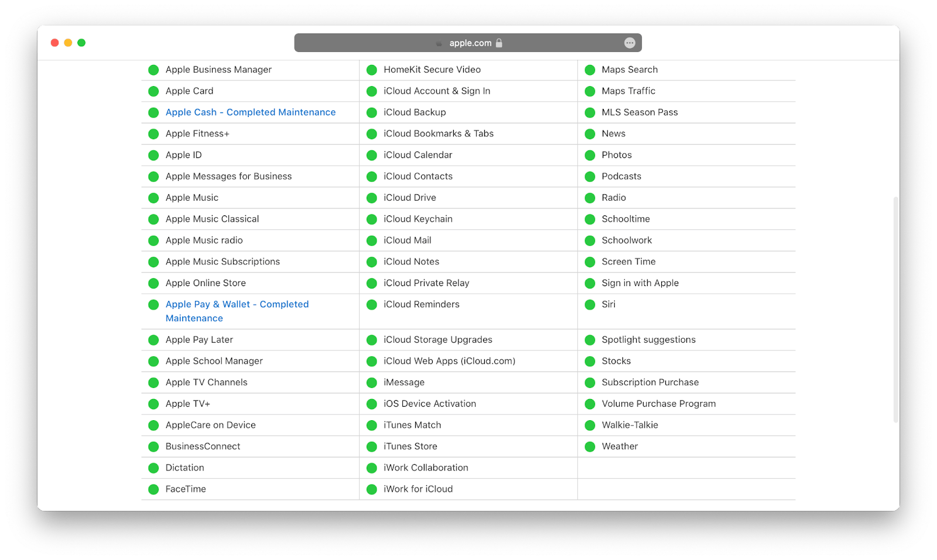Screen dimensions: 937x560
Task: Click the iCloud Backup entry
Action: click(x=415, y=112)
